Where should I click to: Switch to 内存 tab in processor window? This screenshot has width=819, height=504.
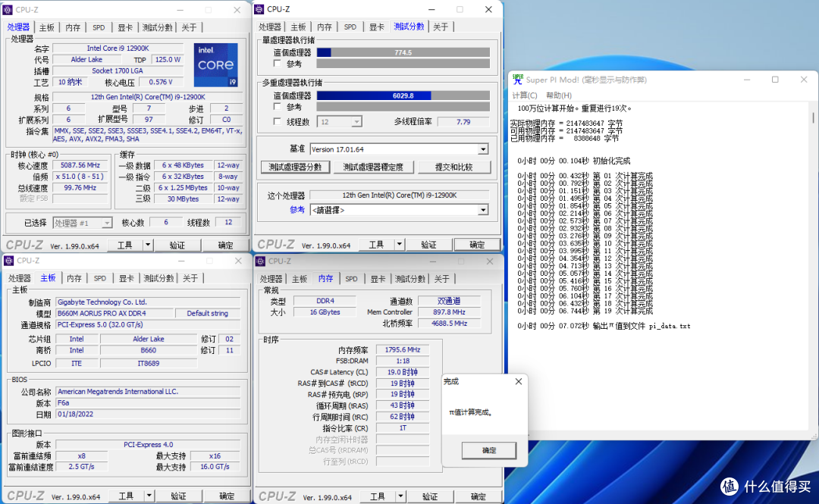tap(73, 28)
